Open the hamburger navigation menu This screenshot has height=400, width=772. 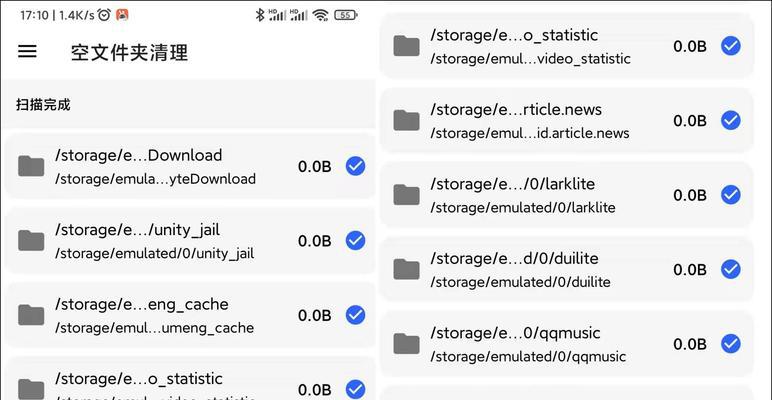pyautogui.click(x=27, y=51)
